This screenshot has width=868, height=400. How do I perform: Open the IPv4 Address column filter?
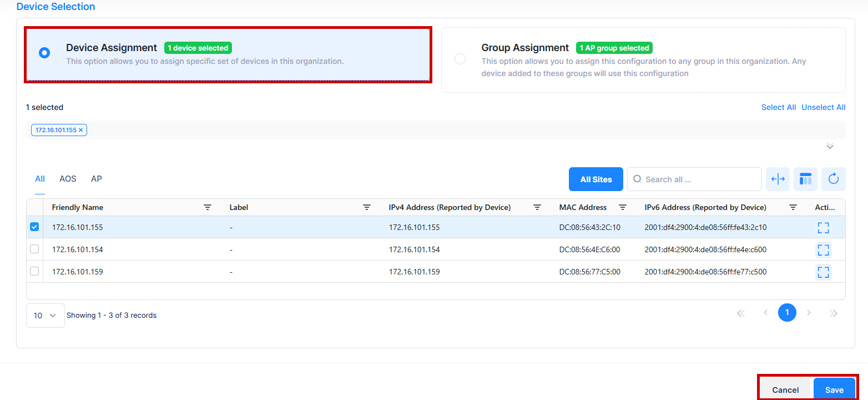click(x=537, y=207)
